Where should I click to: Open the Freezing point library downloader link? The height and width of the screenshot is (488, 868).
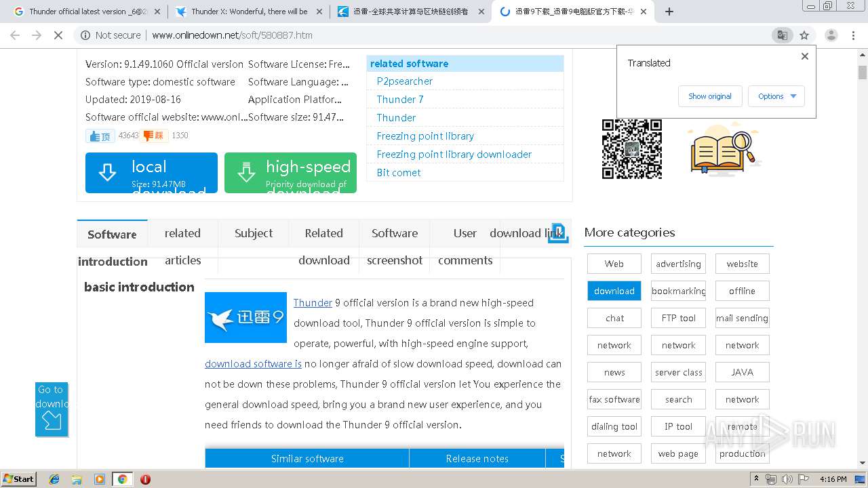454,155
